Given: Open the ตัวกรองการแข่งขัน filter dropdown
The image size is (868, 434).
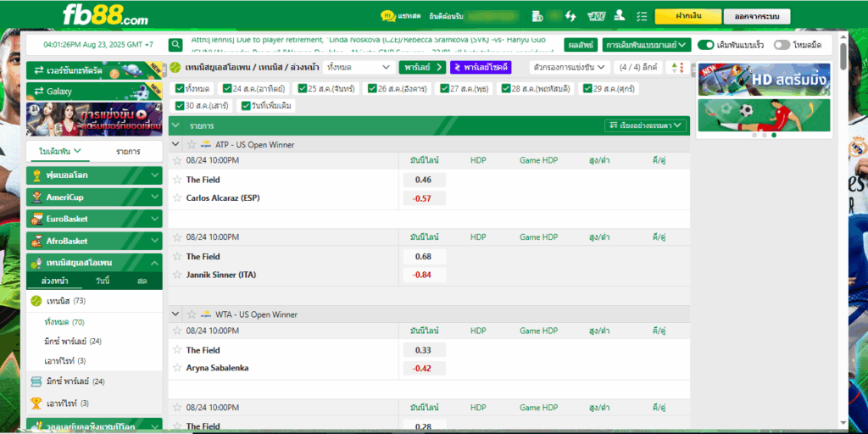Looking at the screenshot, I should pyautogui.click(x=570, y=68).
